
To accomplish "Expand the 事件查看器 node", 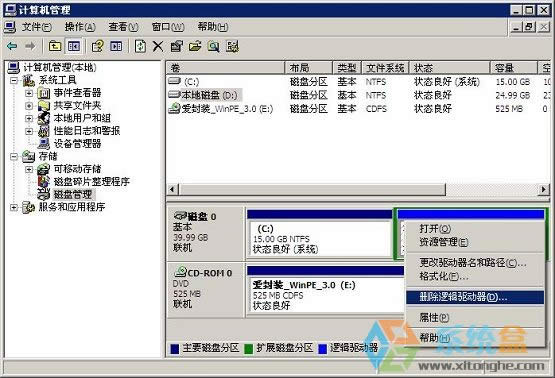I will click(x=29, y=93).
